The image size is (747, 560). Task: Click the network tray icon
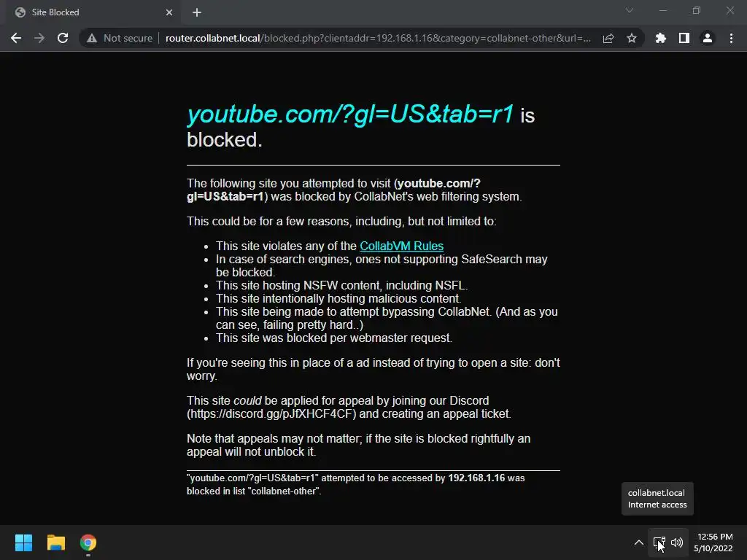659,542
